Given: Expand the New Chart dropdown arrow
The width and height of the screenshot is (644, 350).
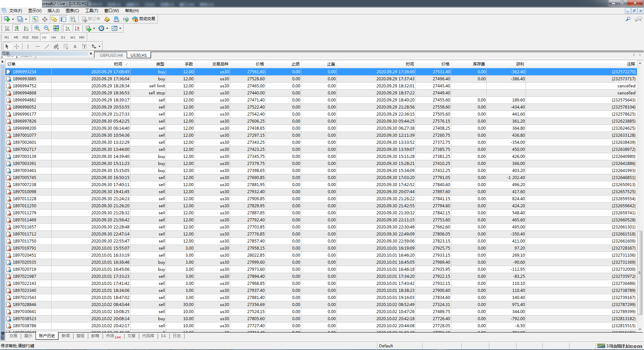Looking at the screenshot, I should click(13, 19).
